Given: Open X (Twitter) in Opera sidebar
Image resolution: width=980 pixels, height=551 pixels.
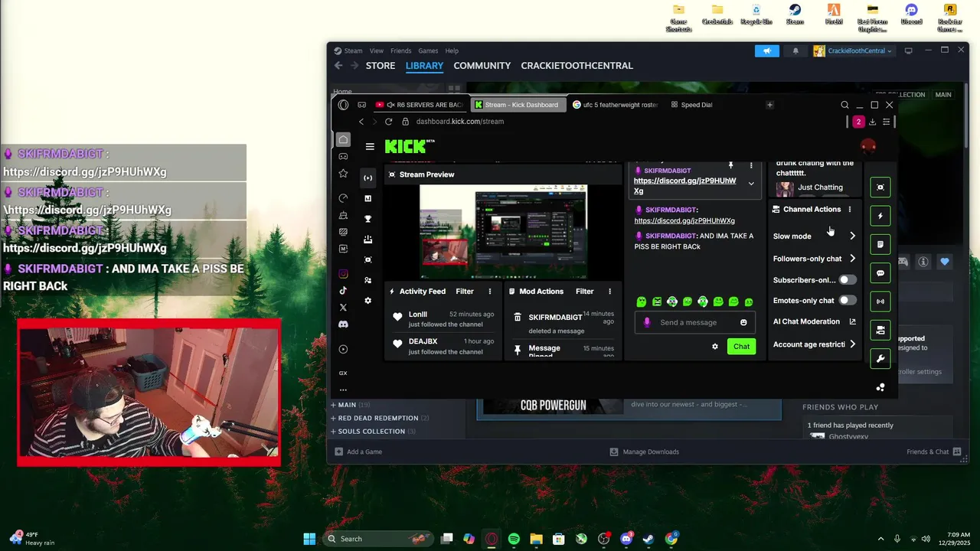Looking at the screenshot, I should (x=343, y=308).
